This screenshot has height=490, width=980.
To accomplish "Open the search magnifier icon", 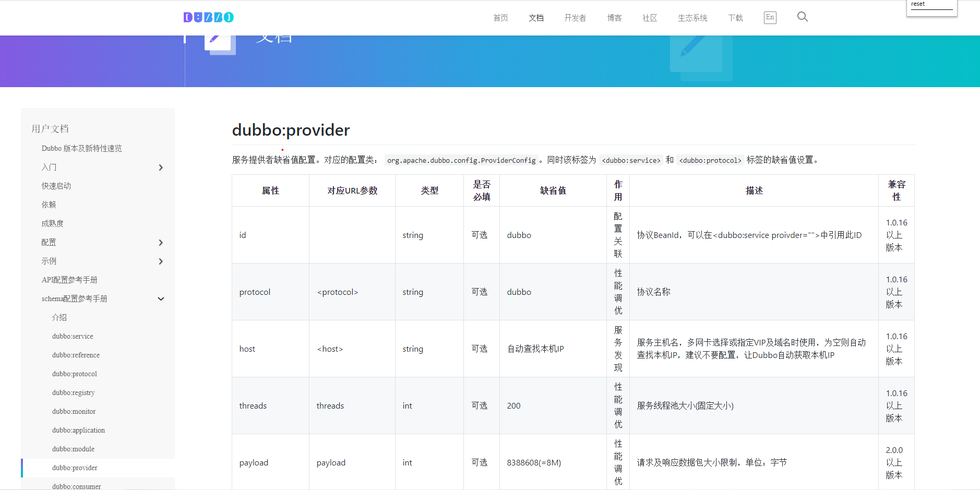I will pos(802,17).
